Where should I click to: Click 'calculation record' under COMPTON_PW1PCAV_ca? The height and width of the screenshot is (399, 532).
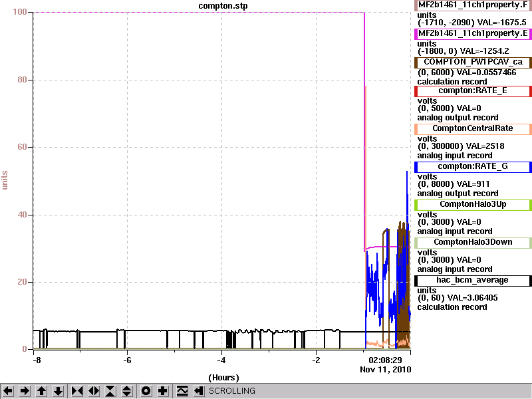[452, 82]
